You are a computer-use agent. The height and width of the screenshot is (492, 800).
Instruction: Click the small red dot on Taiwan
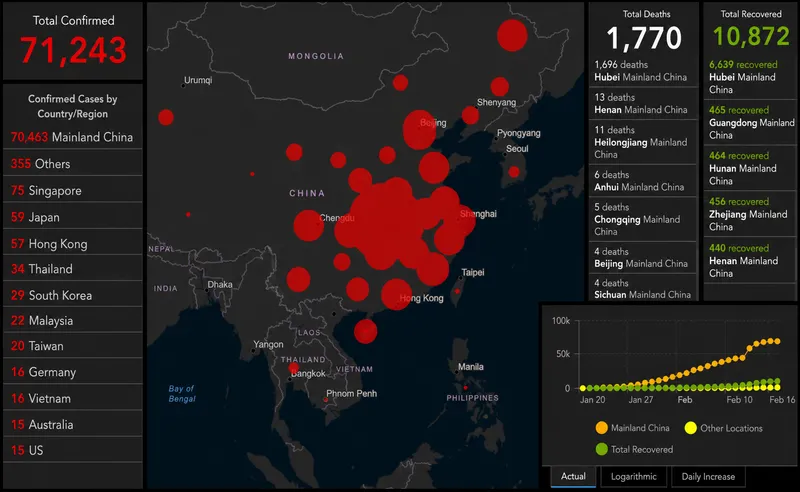point(457,291)
